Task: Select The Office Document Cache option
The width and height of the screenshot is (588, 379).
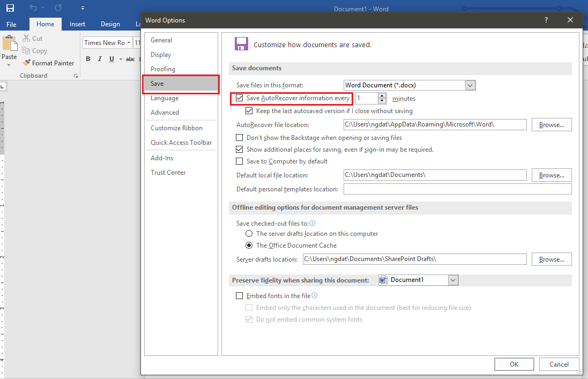Action: coord(249,246)
